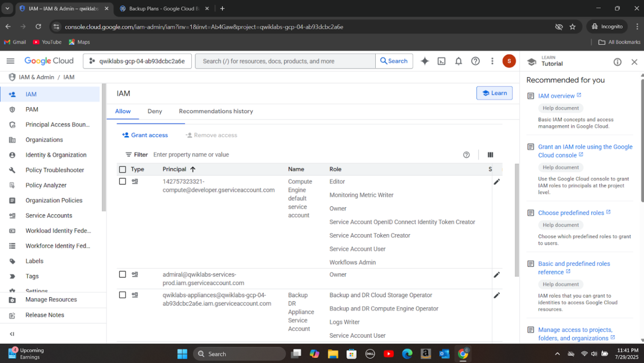
Task: Open the notifications bell
Action: (x=459, y=61)
